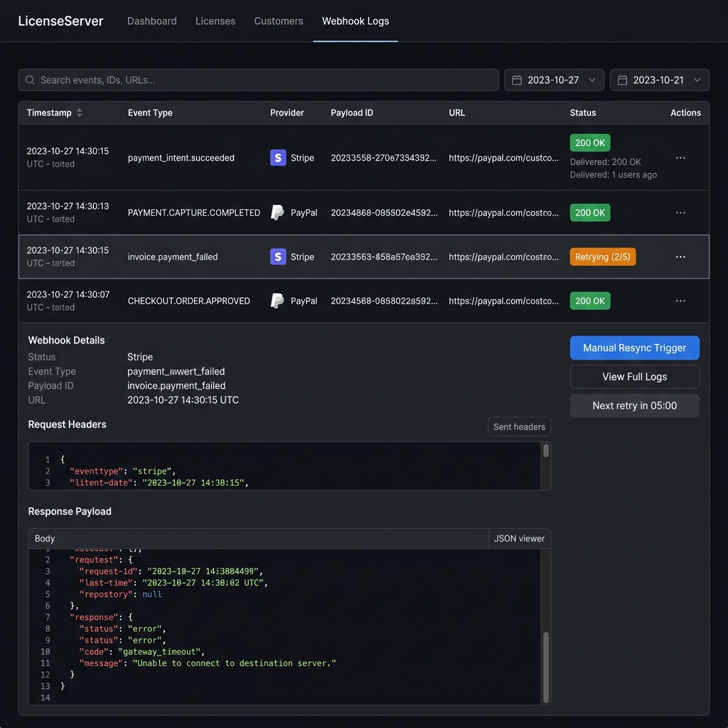Click the Provider column header
Viewport: 728px width, 728px height.
(287, 113)
